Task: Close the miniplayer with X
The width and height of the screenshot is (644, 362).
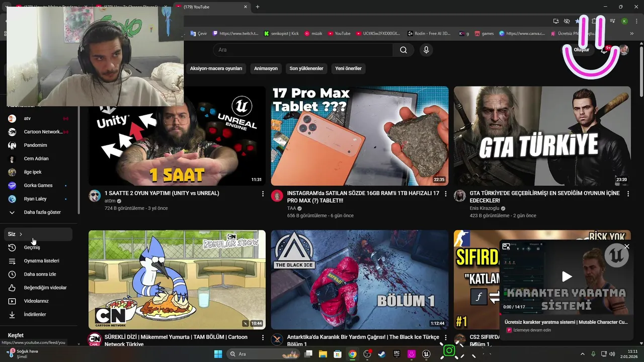Action: coord(627,246)
